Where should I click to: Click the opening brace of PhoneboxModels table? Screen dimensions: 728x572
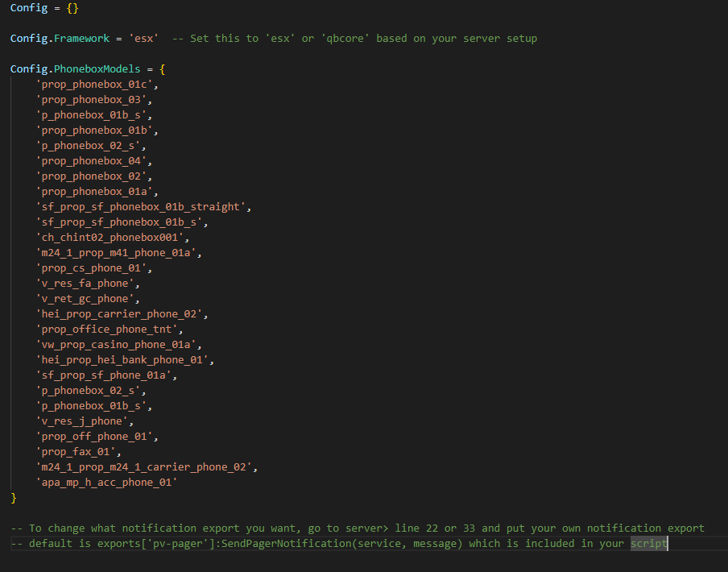(162, 69)
